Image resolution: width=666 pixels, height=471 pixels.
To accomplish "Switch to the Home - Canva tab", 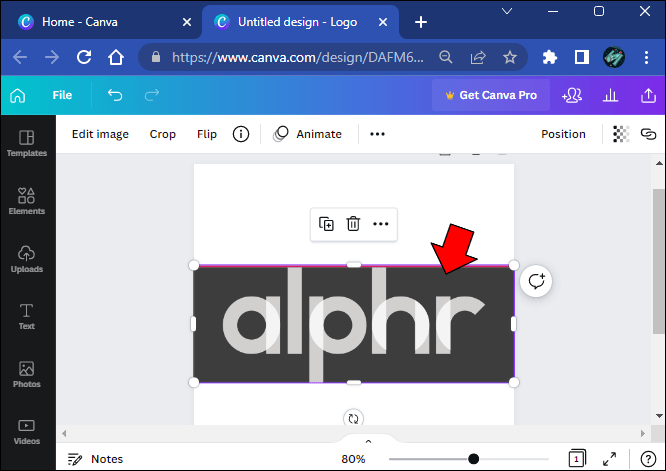I will 101,22.
